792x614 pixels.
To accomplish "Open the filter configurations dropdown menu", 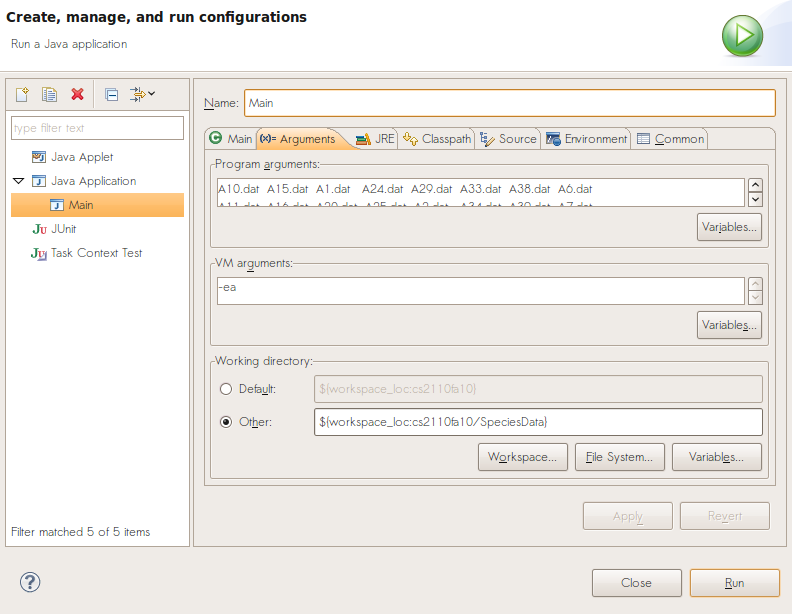I will (x=142, y=94).
